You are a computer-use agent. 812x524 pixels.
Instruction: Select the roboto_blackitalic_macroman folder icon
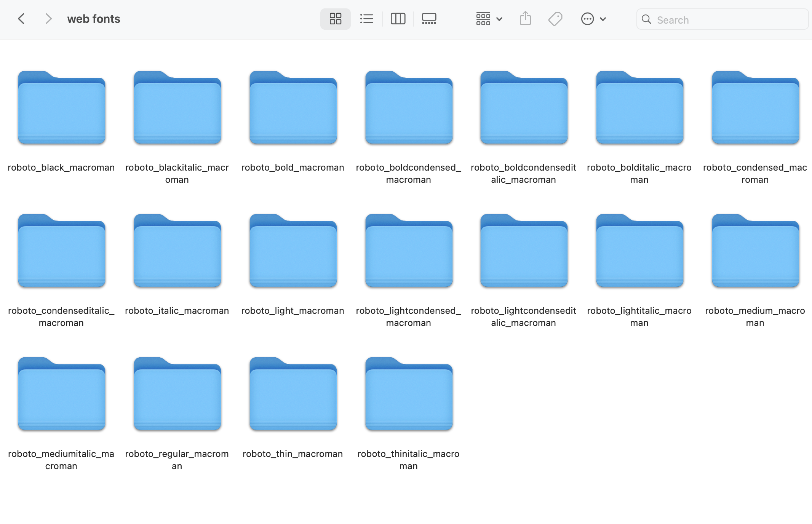tap(177, 107)
